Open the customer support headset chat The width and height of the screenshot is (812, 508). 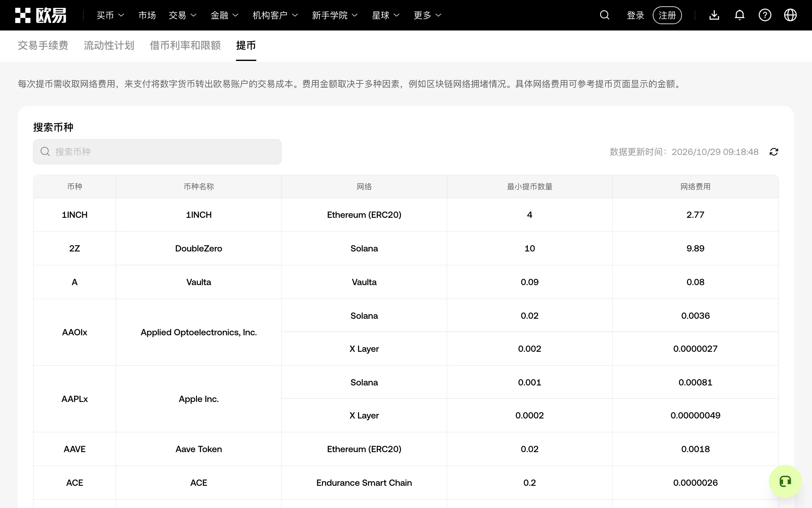(785, 481)
